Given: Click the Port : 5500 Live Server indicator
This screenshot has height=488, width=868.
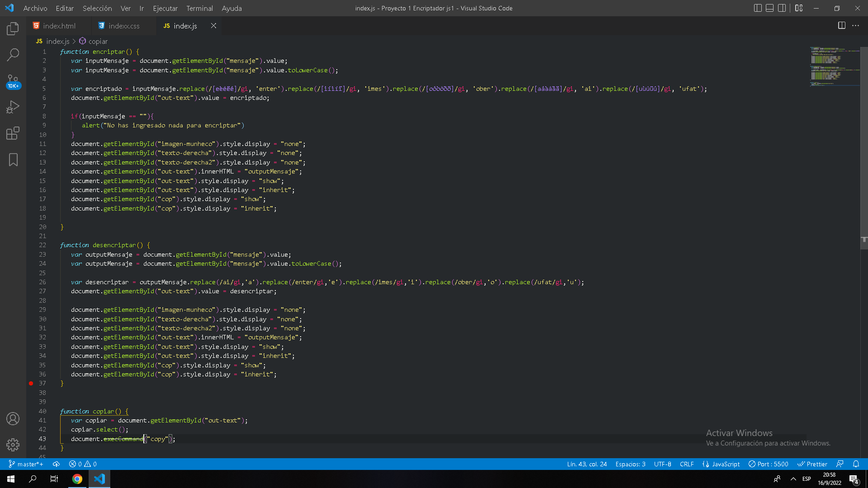Looking at the screenshot, I should (x=769, y=464).
